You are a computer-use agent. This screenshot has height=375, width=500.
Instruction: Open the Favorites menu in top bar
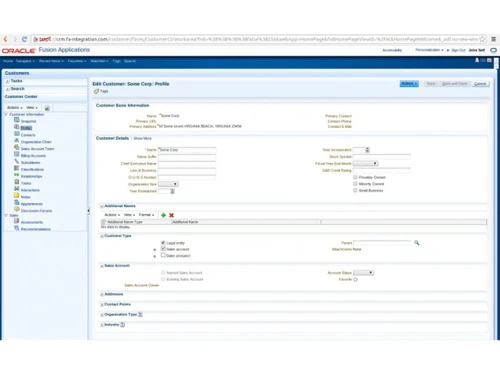click(x=77, y=61)
